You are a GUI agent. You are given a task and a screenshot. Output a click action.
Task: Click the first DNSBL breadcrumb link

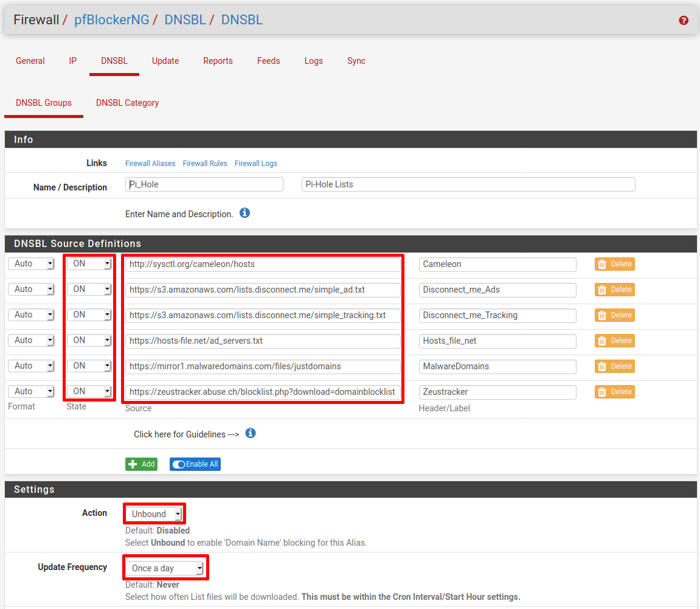(185, 19)
